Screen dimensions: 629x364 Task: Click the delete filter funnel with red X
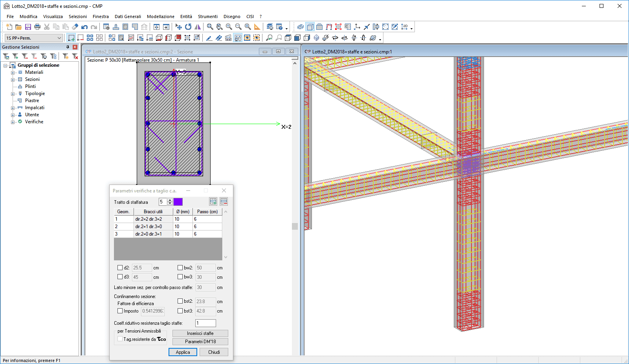point(75,57)
